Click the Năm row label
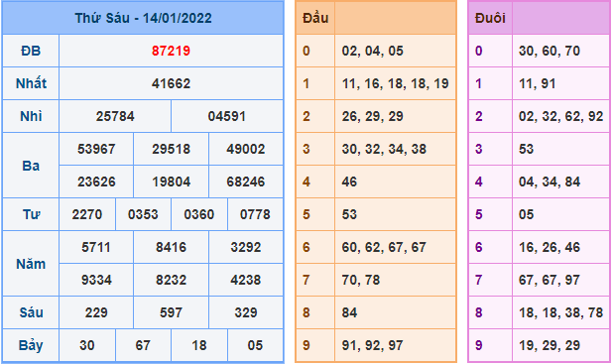Image resolution: width=612 pixels, height=364 pixels. click(31, 264)
